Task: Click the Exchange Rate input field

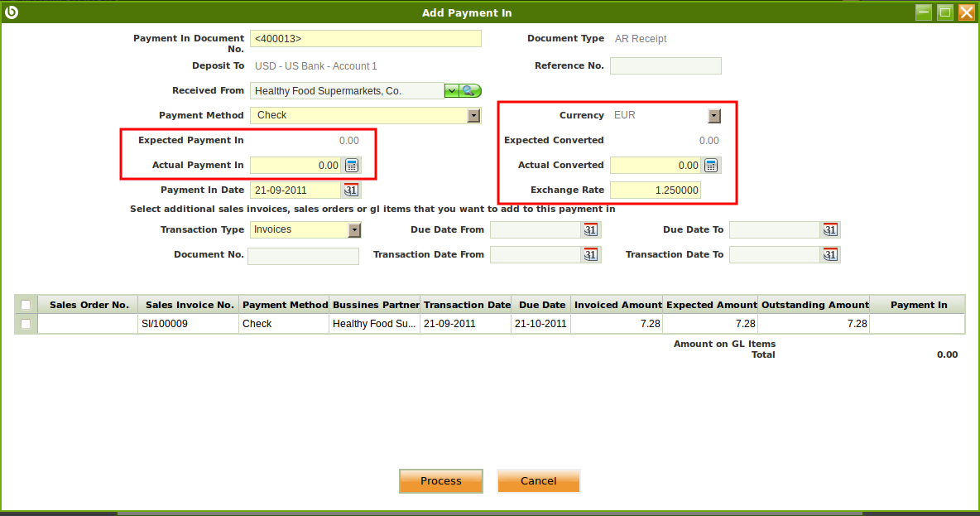Action: pos(655,190)
